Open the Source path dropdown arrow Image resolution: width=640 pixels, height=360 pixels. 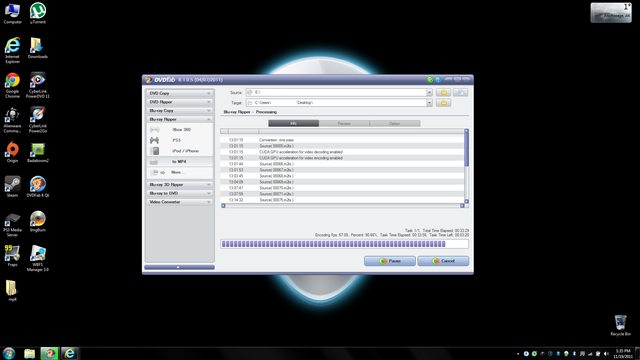pos(429,93)
